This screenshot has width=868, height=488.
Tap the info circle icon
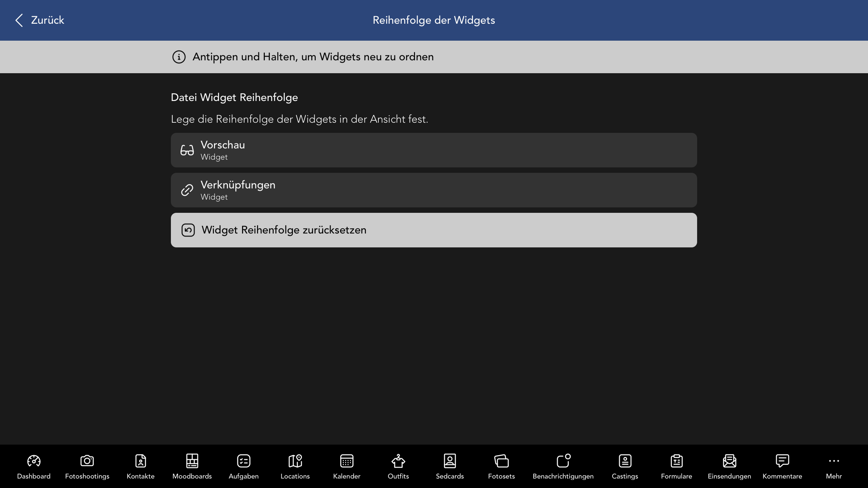pos(179,57)
